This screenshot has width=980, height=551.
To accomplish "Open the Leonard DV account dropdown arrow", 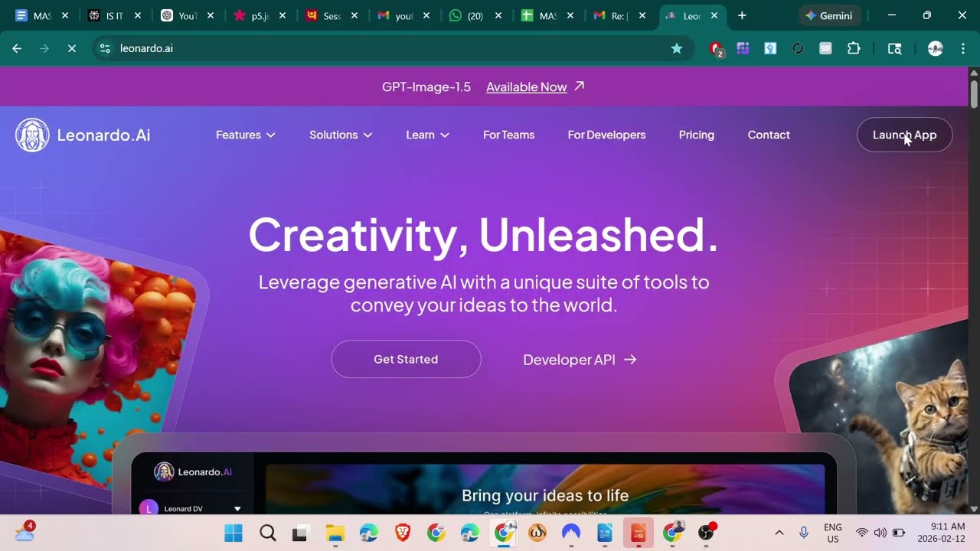I will (237, 509).
